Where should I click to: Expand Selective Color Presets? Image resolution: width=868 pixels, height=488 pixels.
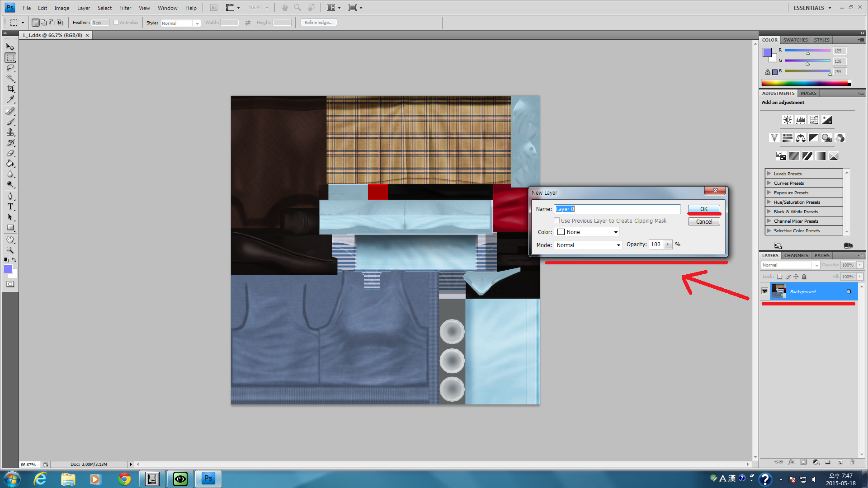pos(769,230)
